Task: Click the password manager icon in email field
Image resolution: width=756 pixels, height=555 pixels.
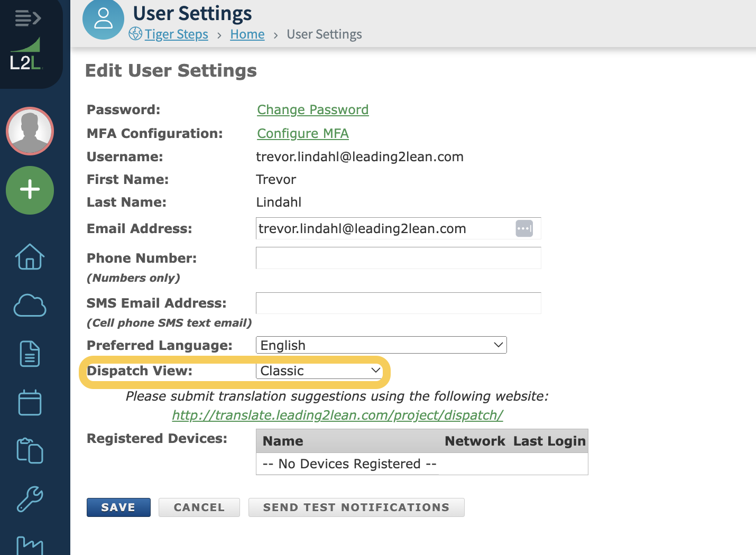Action: click(524, 228)
